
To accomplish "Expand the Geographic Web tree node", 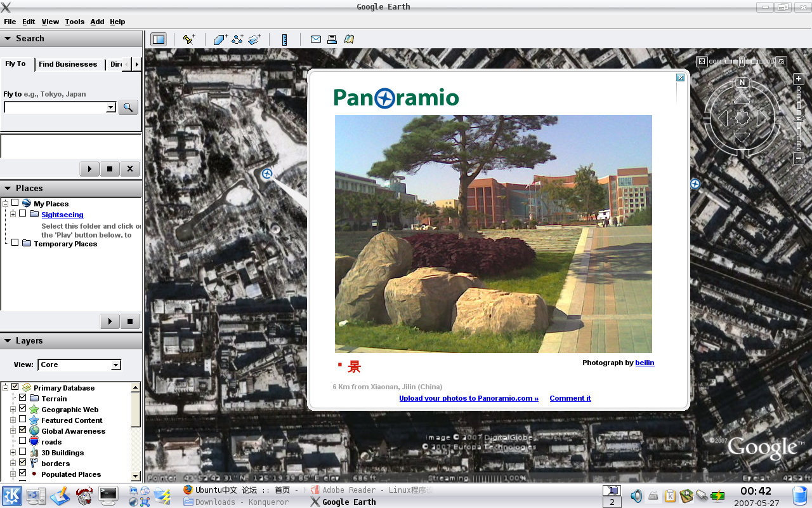I will (13, 409).
